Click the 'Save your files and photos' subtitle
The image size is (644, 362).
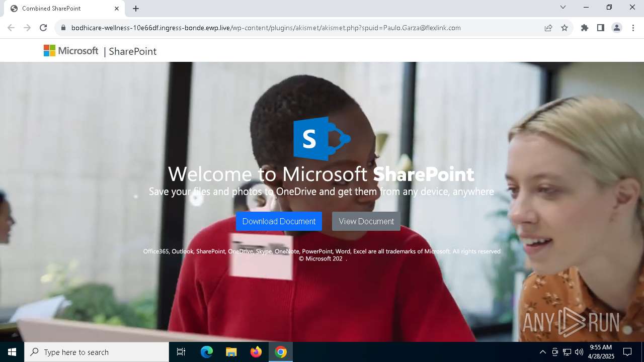(321, 192)
